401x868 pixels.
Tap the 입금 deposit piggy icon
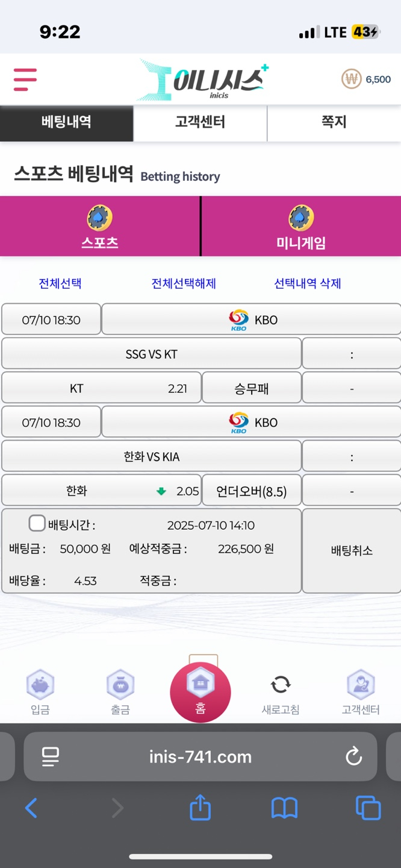(40, 685)
